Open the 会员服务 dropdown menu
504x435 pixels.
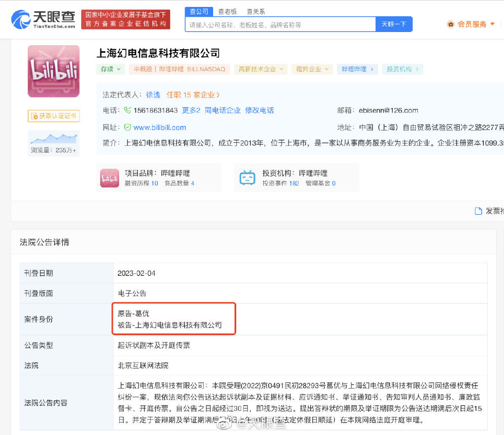[471, 24]
